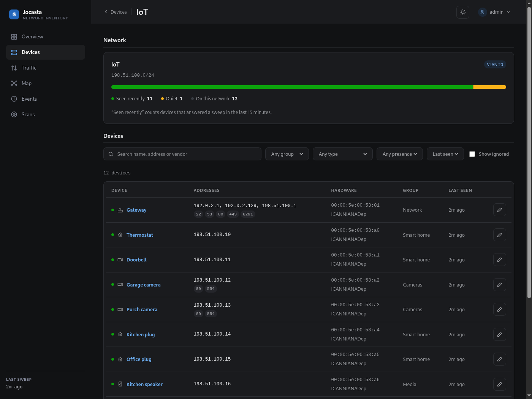Focus the device search field
532x399 pixels.
[x=182, y=154]
